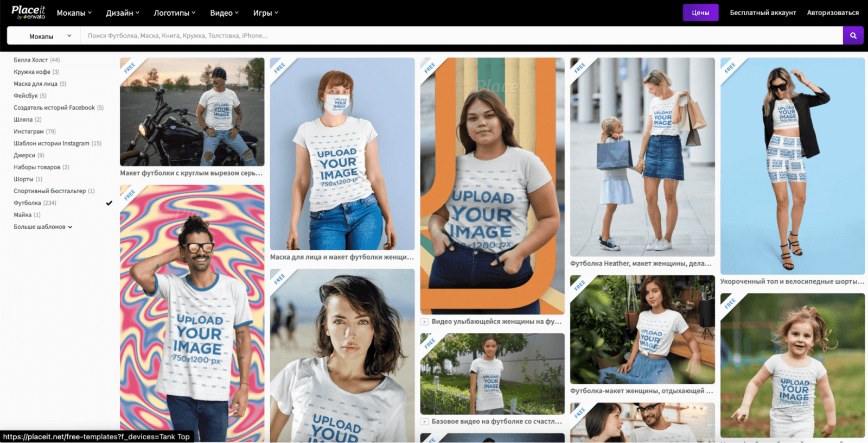Click FREE badge on running girl mockup
The width and height of the screenshot is (868, 443).
(729, 303)
